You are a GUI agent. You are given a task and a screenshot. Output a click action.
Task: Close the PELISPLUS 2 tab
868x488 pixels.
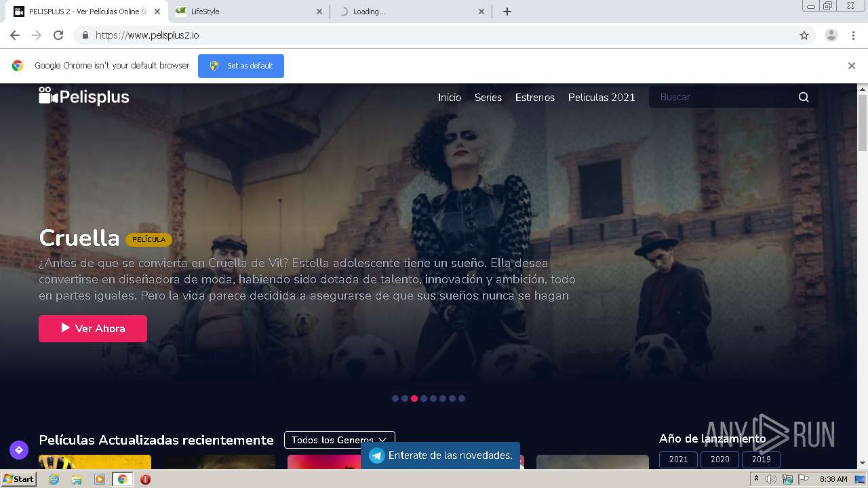157,12
